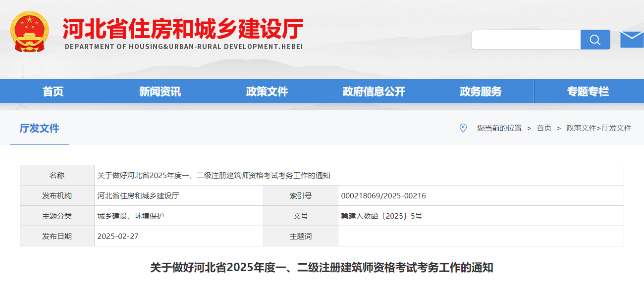
Task: Click the 您当前的位置 label
Action: 499,128
